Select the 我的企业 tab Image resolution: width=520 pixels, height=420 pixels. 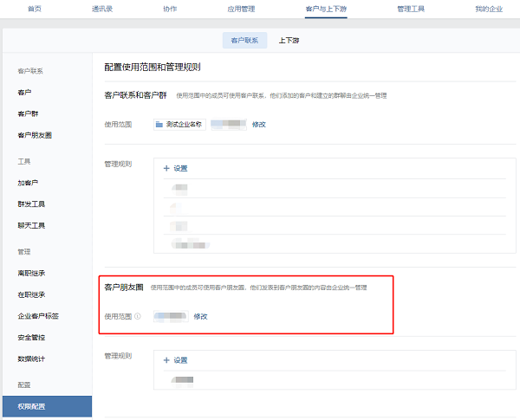pos(488,8)
